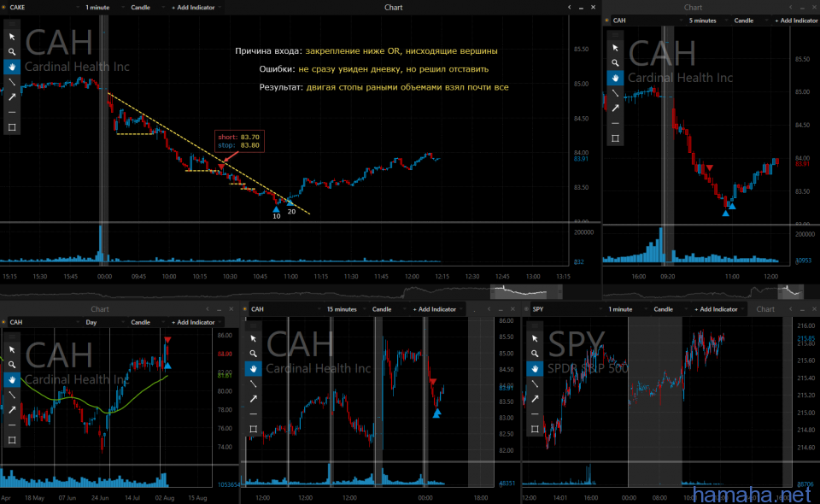Click navigator range slider under 5 minutes chart
Image resolution: width=820 pixels, height=504 pixels.
(x=789, y=291)
